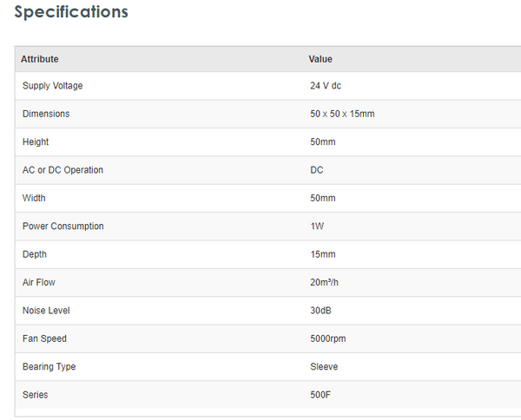Click the 5000rpm fan speed value

coord(327,338)
